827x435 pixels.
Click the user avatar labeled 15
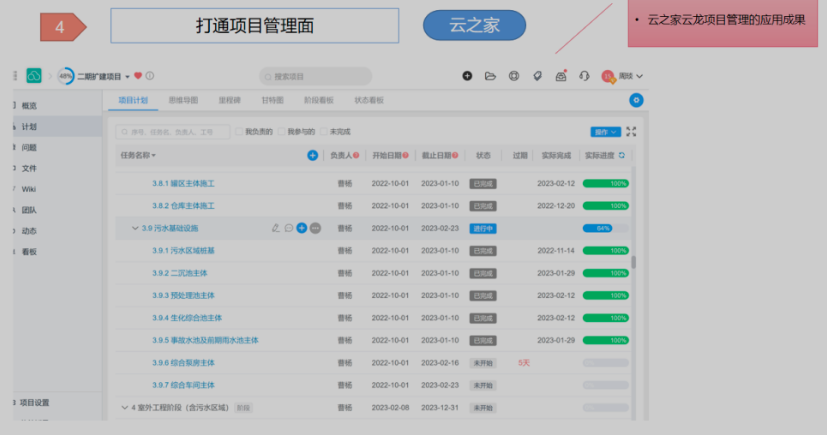[608, 76]
